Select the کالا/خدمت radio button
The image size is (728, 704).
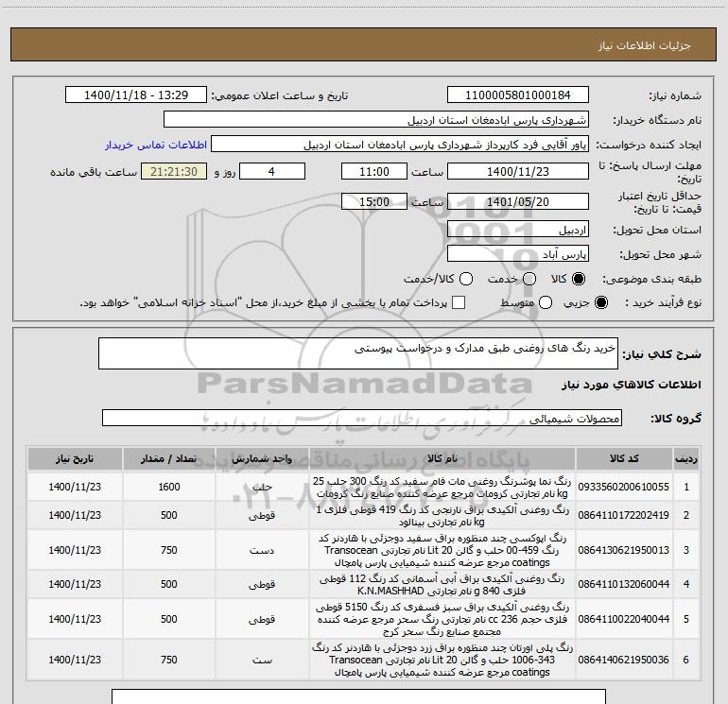(466, 279)
